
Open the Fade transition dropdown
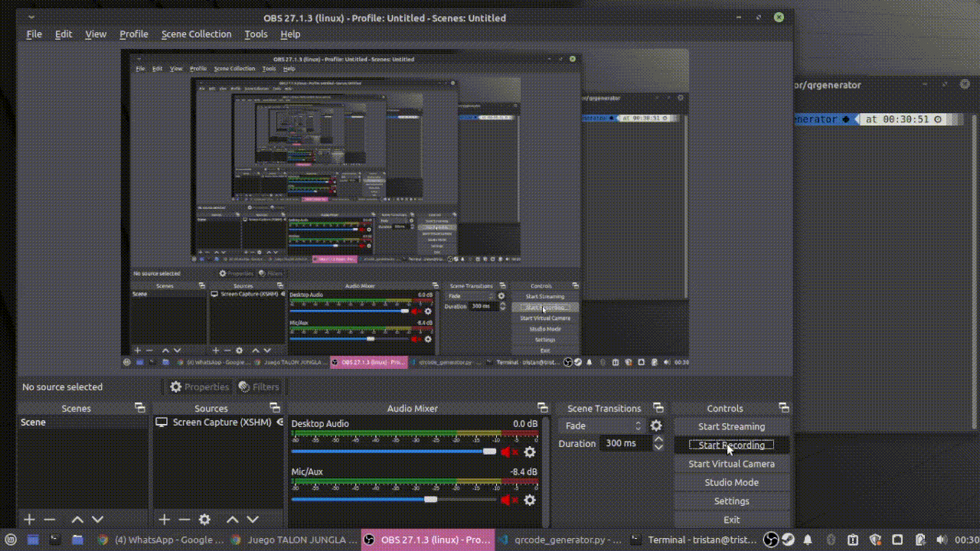tap(603, 426)
